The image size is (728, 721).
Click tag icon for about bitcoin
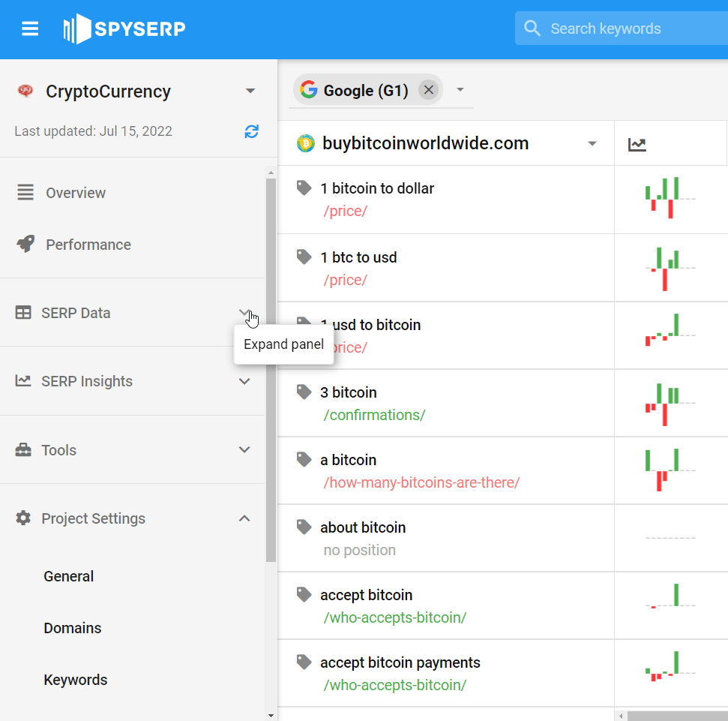pos(304,527)
